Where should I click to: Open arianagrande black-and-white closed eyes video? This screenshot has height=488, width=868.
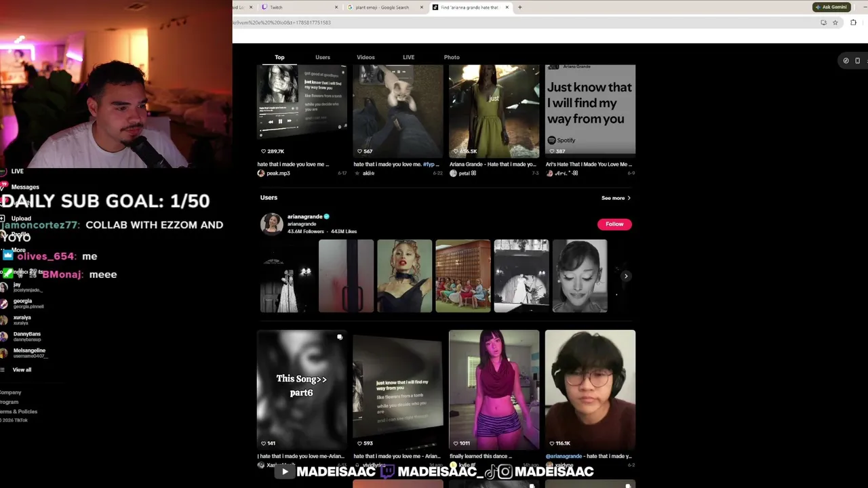(580, 276)
